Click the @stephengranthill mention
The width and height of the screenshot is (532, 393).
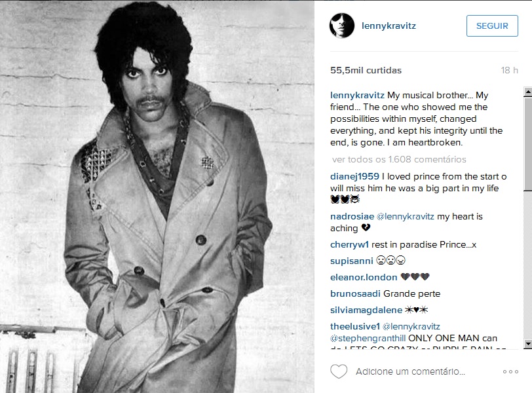pyautogui.click(x=368, y=338)
